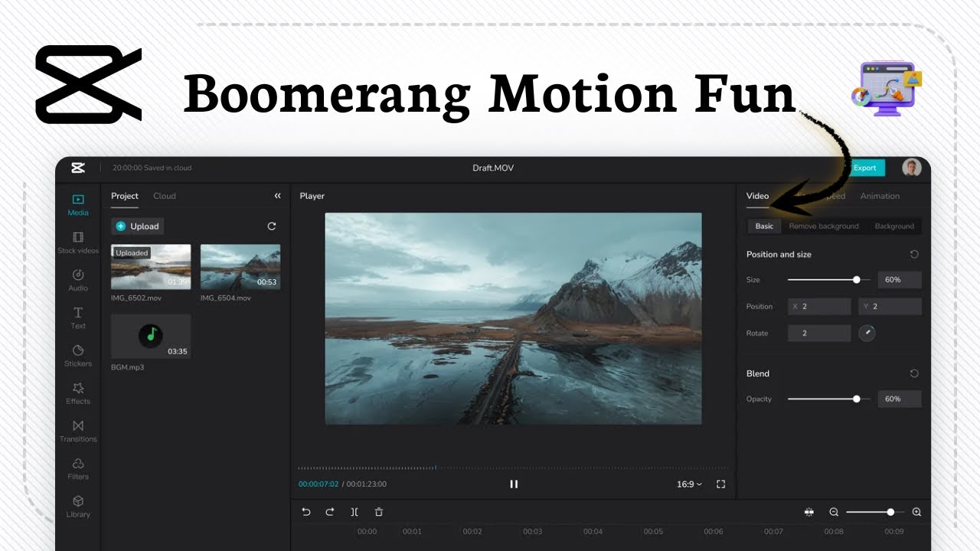Image resolution: width=980 pixels, height=551 pixels.
Task: Open the Transitions panel
Action: pos(78,431)
